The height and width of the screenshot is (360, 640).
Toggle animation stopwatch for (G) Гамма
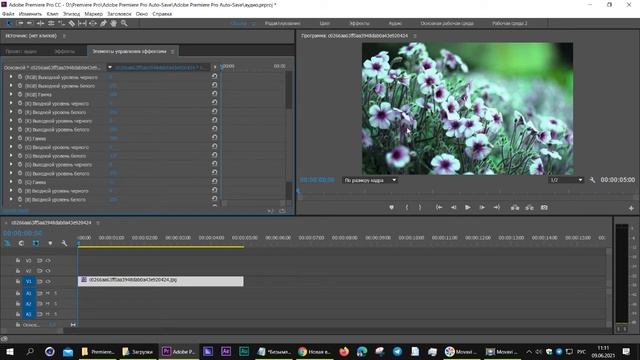tap(20, 182)
